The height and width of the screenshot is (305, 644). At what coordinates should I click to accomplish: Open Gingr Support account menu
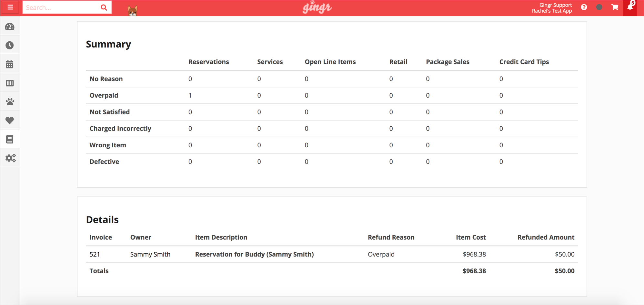552,8
